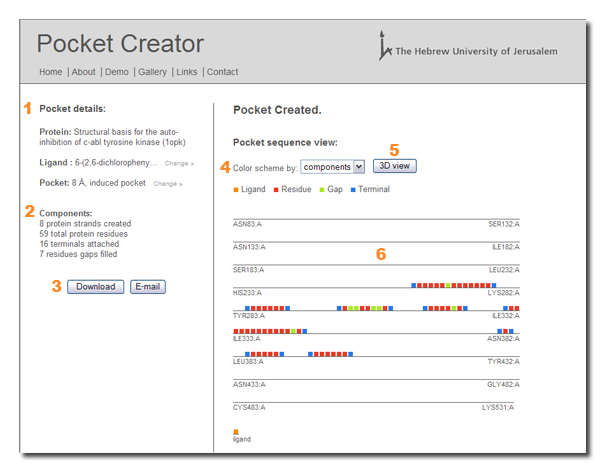Click the E-mail button

148,287
